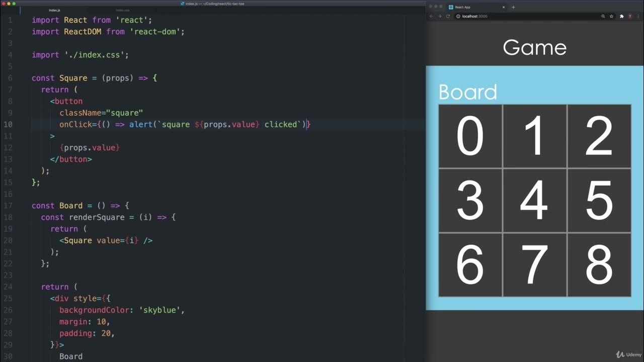Click the closing </button> tag
644x362 pixels.
(x=71, y=159)
